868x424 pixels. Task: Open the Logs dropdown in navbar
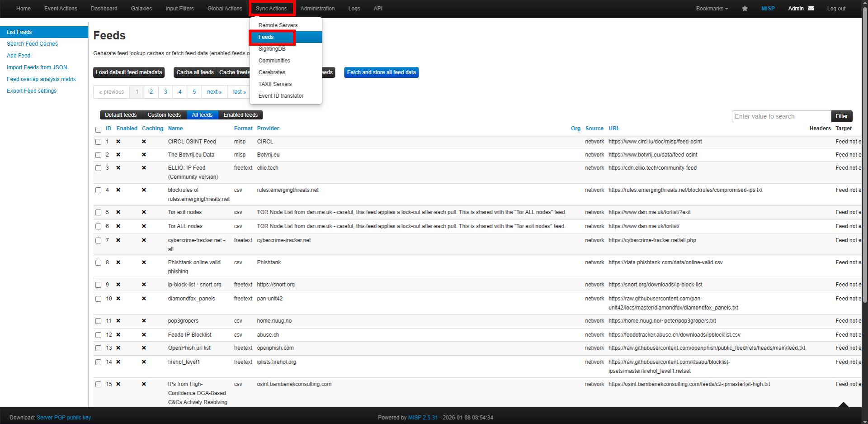click(354, 9)
